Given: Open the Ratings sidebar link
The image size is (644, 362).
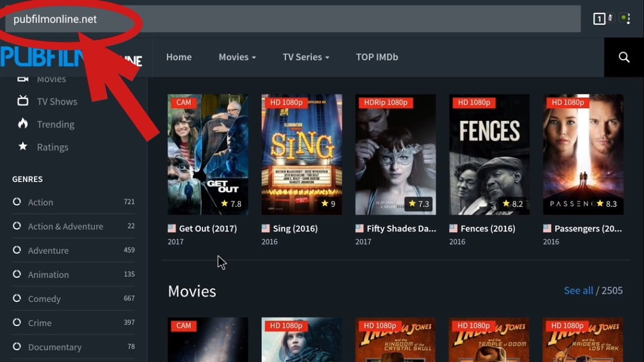Looking at the screenshot, I should [52, 147].
